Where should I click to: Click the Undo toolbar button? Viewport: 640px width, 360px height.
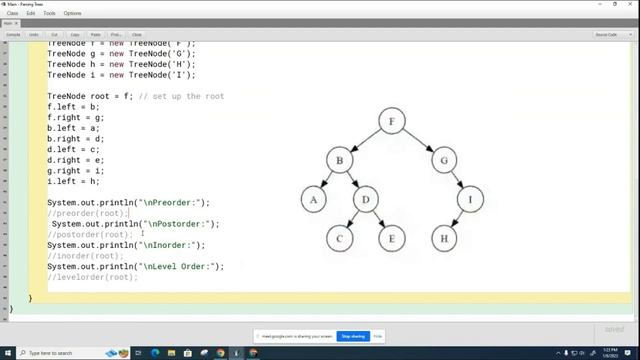(34, 35)
